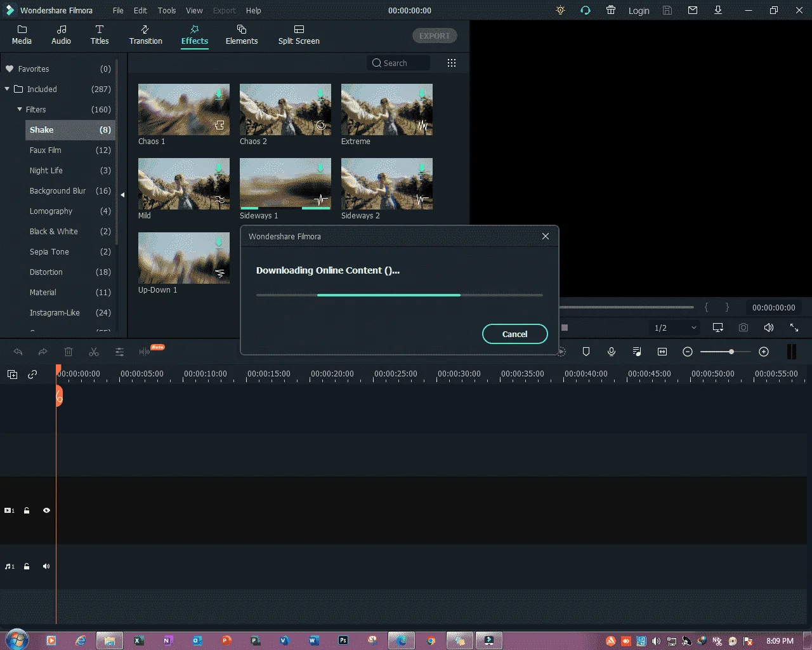Switch to the Audio tab

(x=61, y=35)
